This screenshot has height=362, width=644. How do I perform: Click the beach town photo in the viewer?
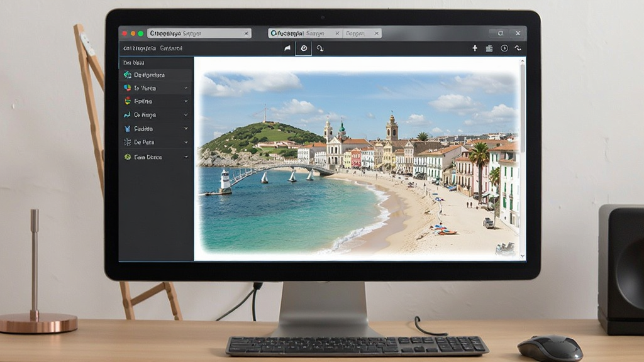pyautogui.click(x=359, y=163)
